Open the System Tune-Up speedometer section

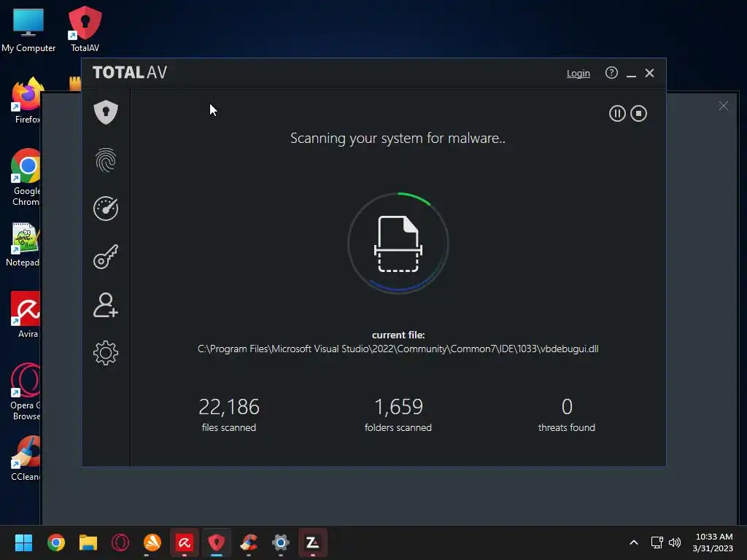point(106,209)
